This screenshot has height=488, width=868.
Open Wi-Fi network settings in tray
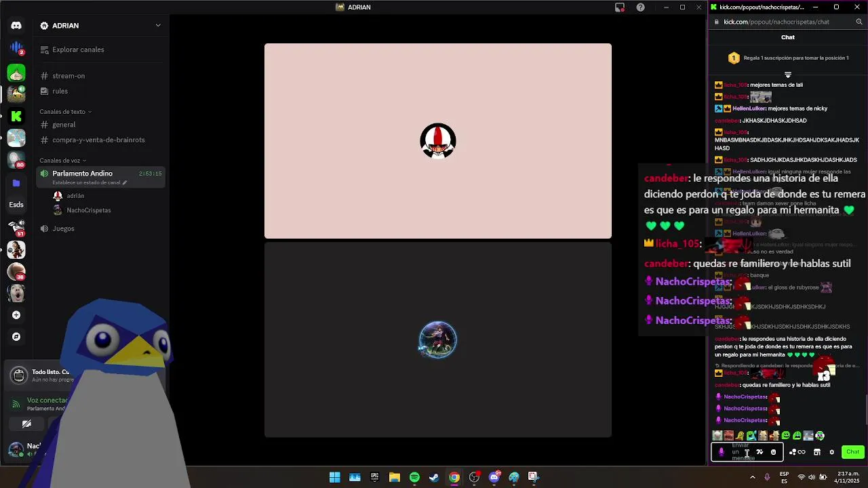(801, 477)
